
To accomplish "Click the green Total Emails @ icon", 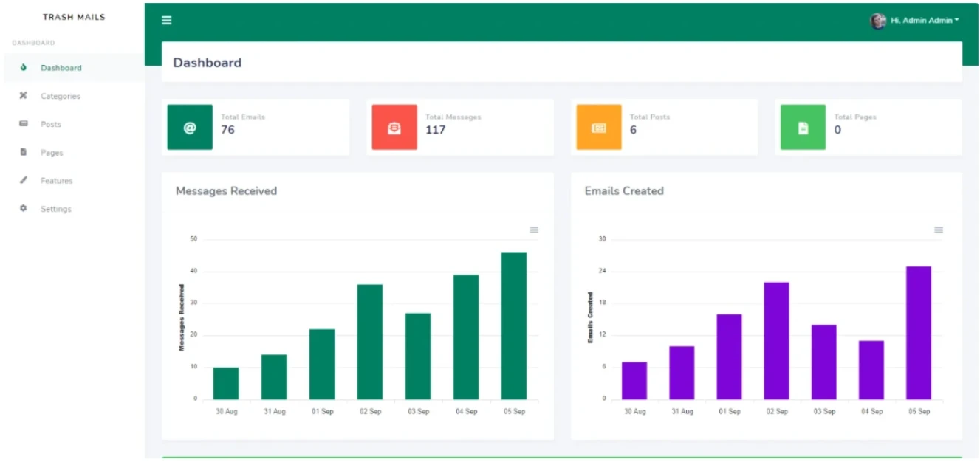I will coord(190,128).
